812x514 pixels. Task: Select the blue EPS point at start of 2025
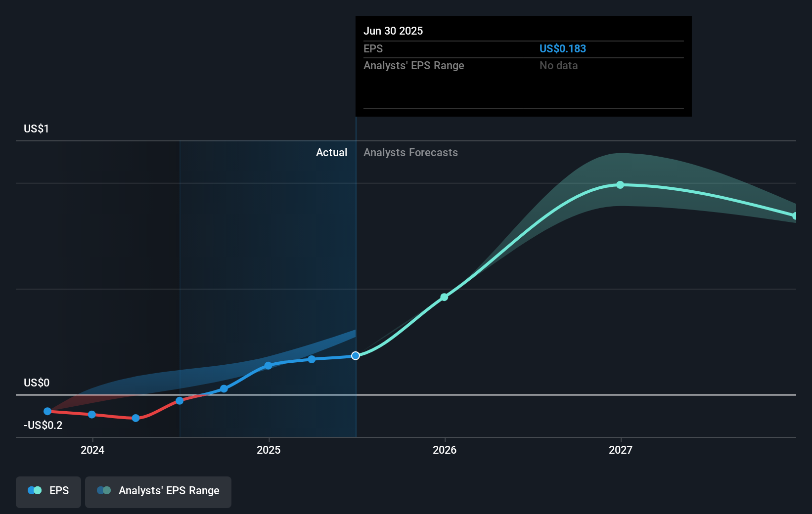point(268,366)
